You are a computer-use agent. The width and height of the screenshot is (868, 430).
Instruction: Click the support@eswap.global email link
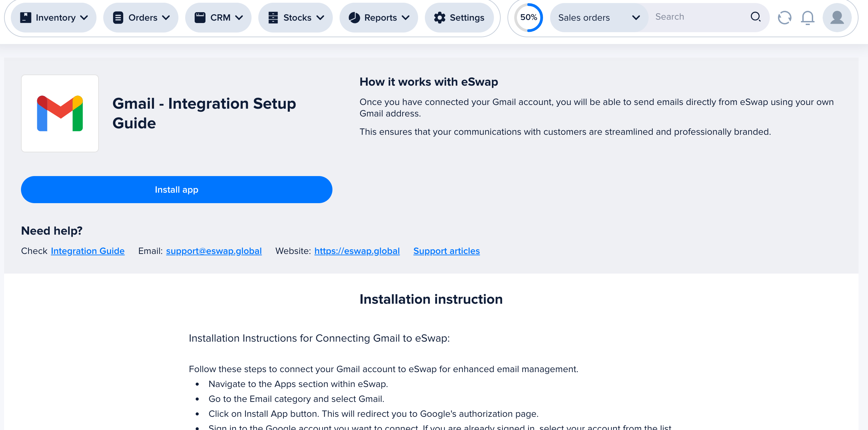214,251
